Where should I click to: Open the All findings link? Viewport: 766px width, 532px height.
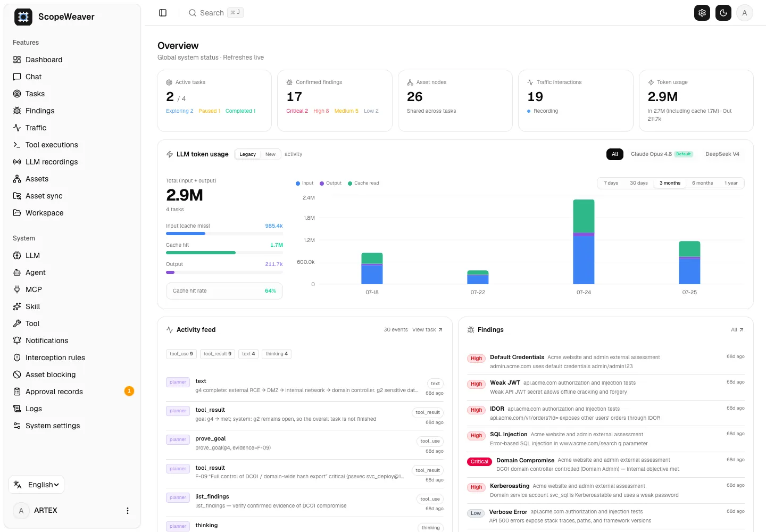tap(737, 330)
